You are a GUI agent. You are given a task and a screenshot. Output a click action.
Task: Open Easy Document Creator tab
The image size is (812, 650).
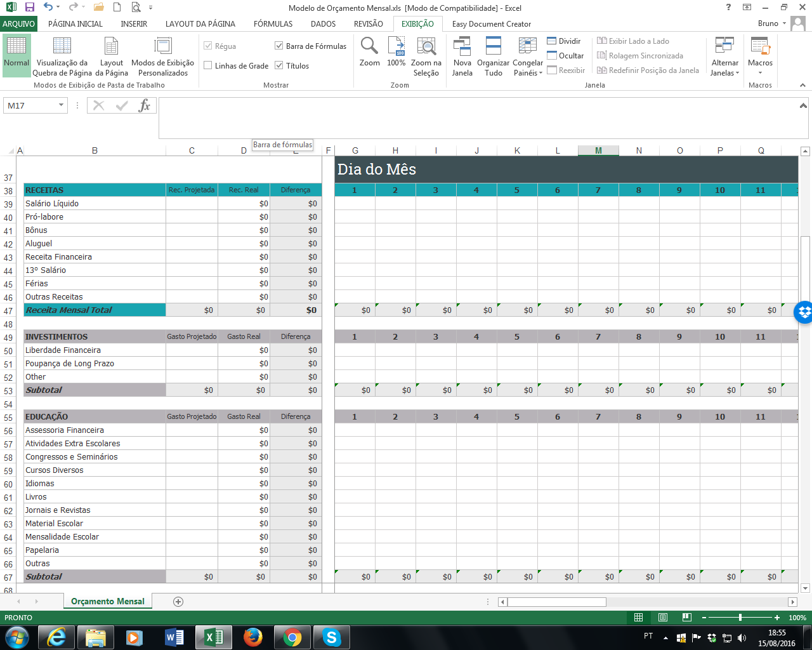[492, 23]
